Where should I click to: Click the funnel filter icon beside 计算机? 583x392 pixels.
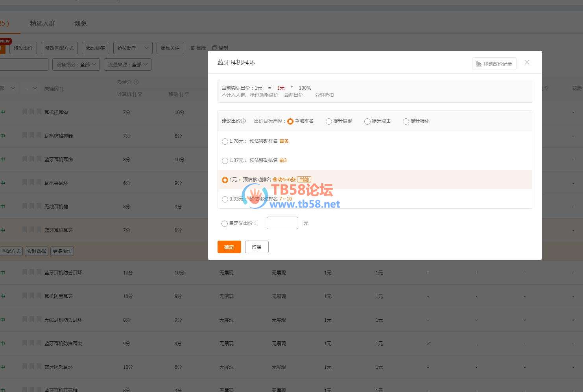(x=140, y=94)
